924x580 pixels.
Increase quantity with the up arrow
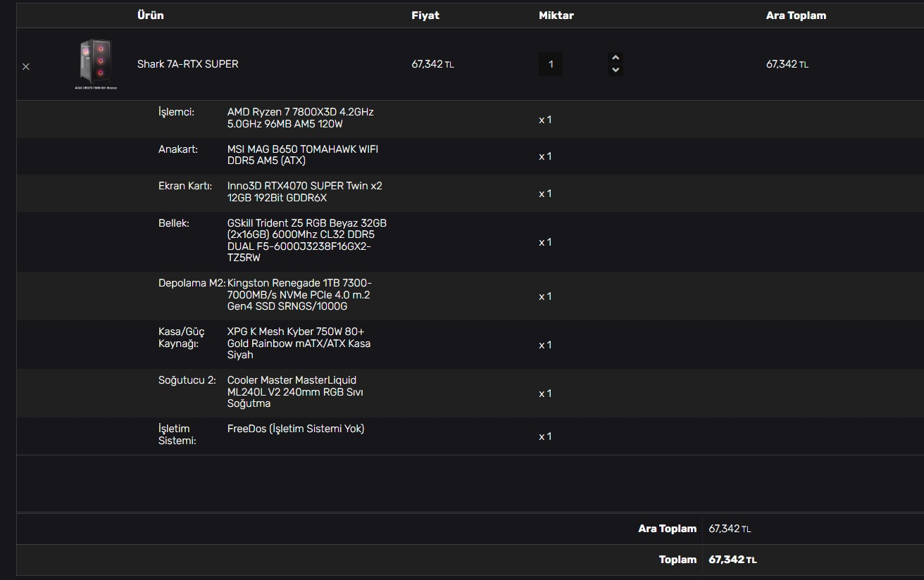[x=616, y=58]
